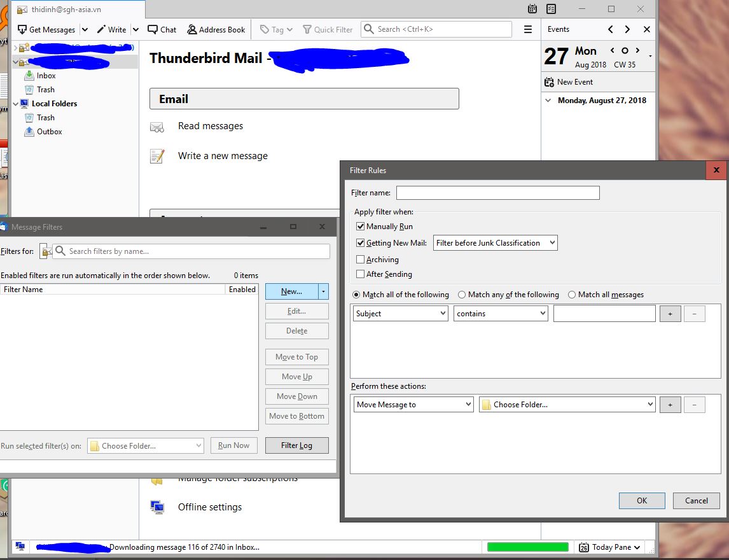Viewport: 729px width, 560px height.
Task: Close the Events today pane
Action: coord(647,29)
